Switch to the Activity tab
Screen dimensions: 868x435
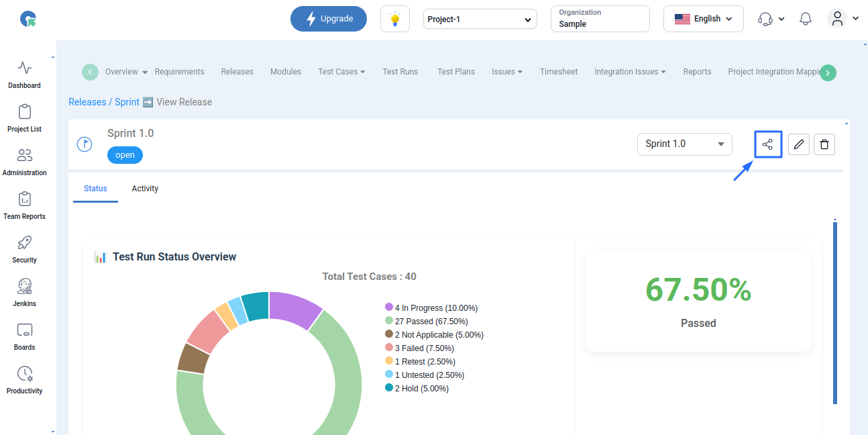[145, 189]
